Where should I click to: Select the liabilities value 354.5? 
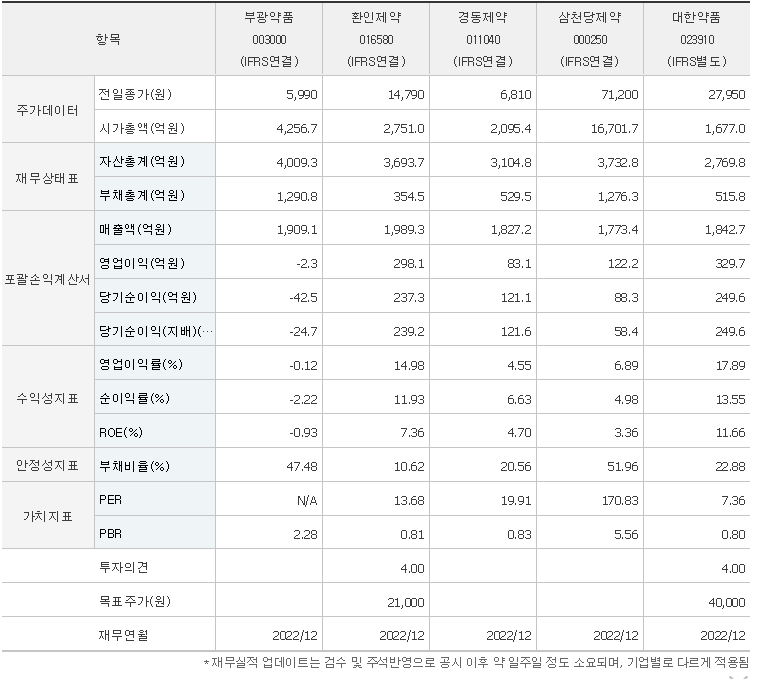pyautogui.click(x=409, y=196)
